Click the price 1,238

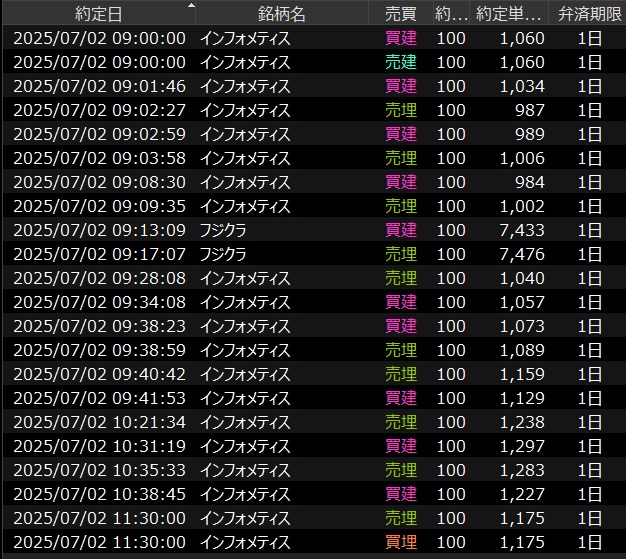(x=522, y=422)
